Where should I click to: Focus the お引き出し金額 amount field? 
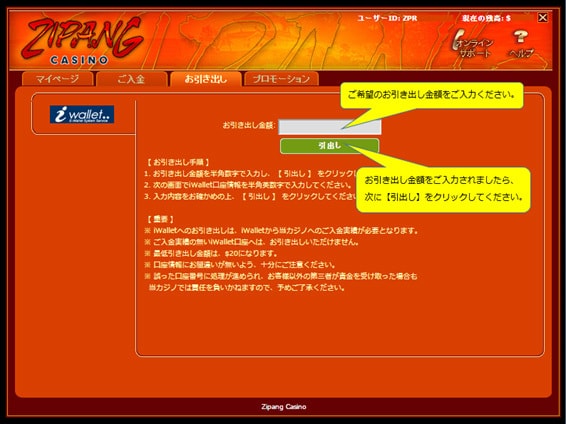pos(330,127)
